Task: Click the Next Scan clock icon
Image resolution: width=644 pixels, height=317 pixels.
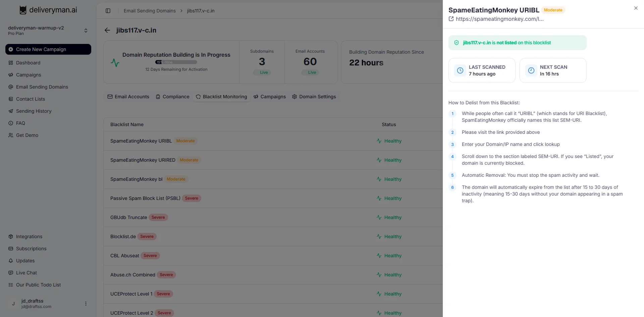Action: 531,70
